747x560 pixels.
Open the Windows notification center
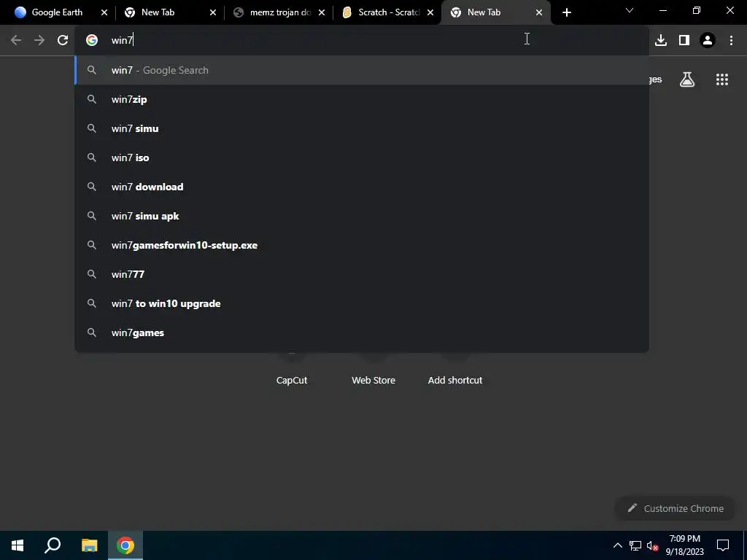(723, 545)
